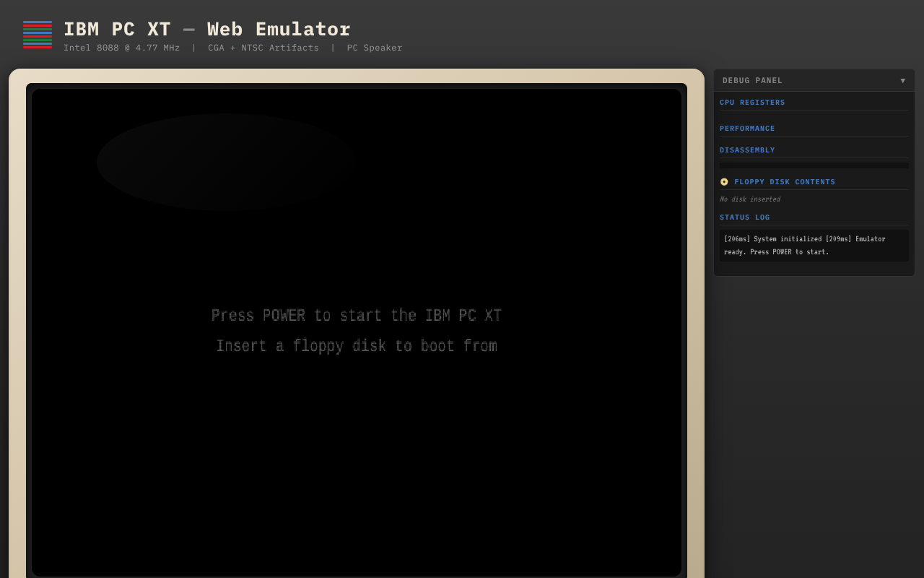Image resolution: width=924 pixels, height=578 pixels.
Task: Click the Floppy Disk Contents heading
Action: coord(785,182)
